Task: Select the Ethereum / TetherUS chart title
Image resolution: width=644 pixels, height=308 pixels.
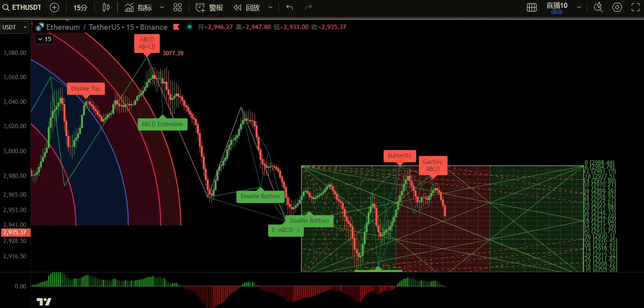Action: 107,27
